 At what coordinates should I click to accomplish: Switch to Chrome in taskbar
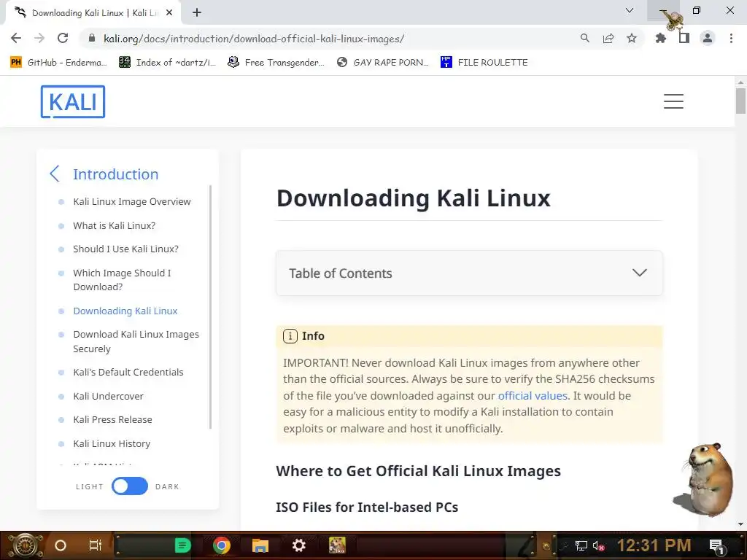tap(222, 545)
